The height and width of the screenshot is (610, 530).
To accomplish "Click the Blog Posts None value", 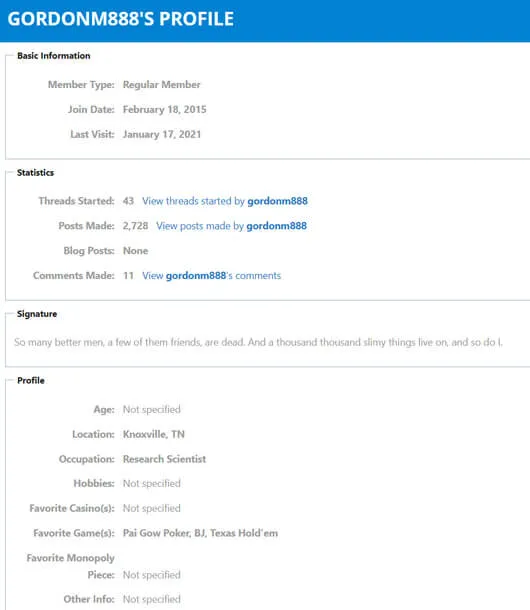I will 135,251.
